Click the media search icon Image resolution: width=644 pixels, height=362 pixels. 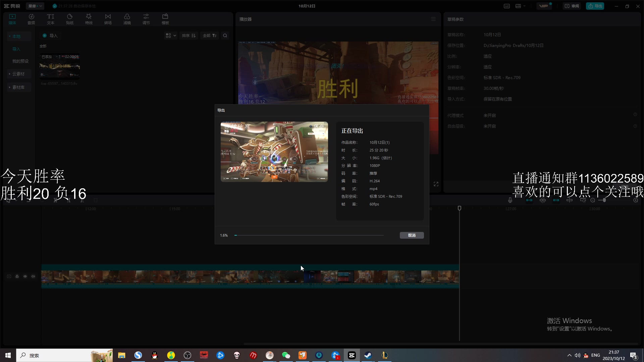[x=225, y=36]
